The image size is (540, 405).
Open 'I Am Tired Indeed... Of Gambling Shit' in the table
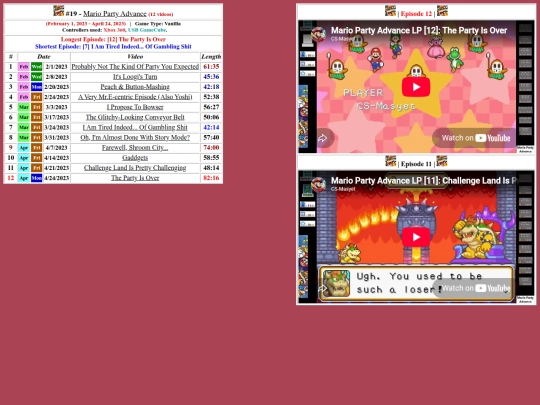tap(135, 127)
